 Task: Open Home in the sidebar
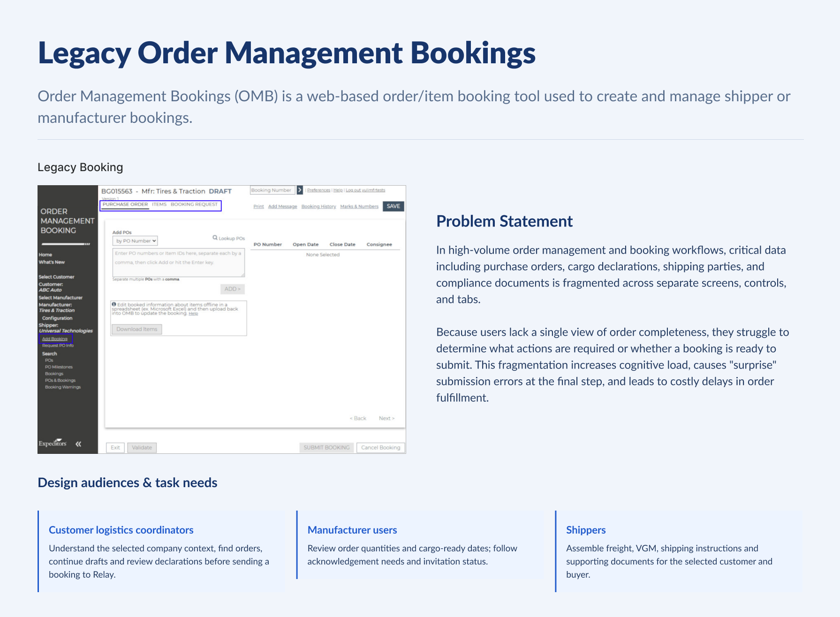[x=45, y=255]
